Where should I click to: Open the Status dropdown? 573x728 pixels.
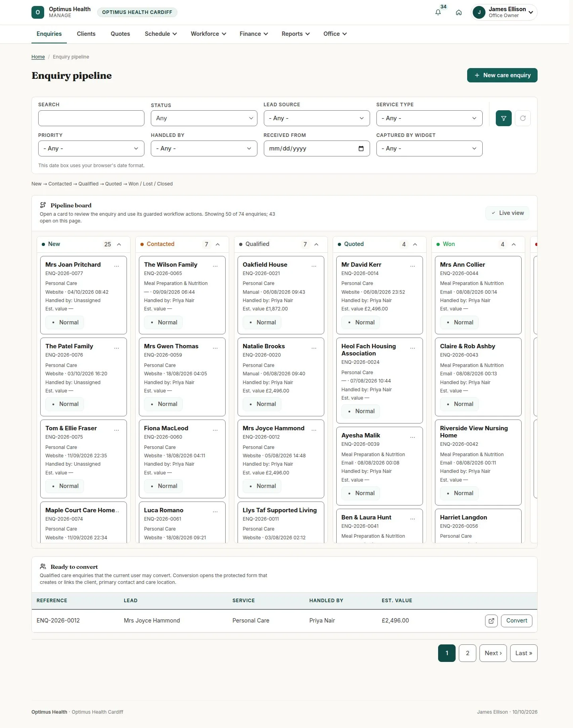(x=204, y=118)
